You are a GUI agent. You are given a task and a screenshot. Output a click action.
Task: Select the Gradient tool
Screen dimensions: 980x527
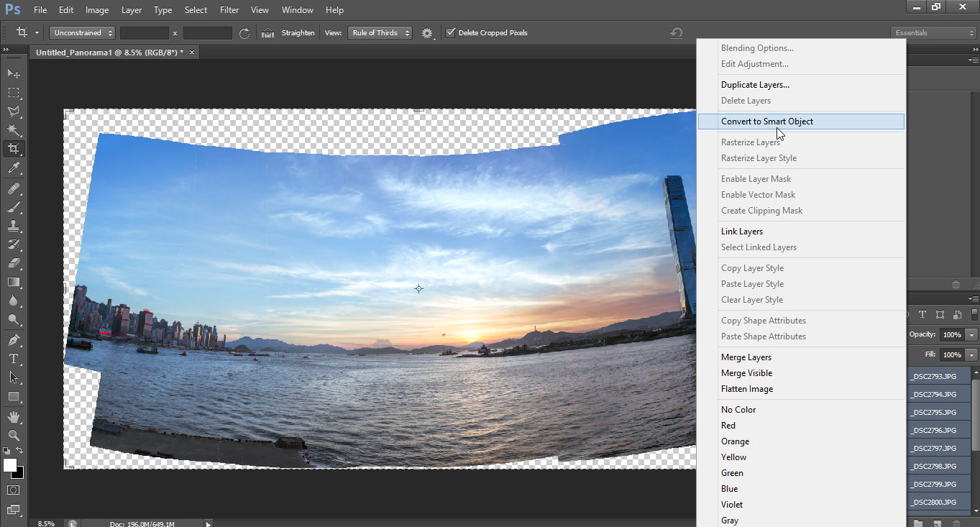(x=14, y=282)
